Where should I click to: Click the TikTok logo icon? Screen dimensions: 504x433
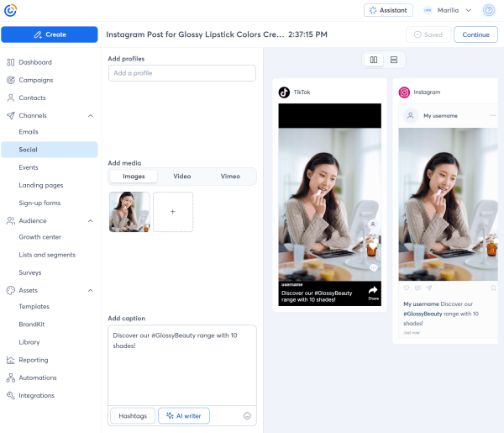(x=284, y=92)
